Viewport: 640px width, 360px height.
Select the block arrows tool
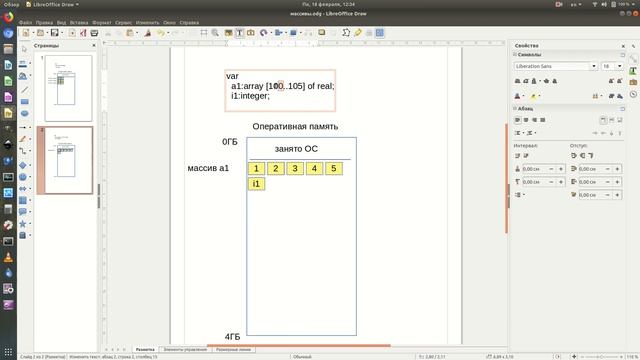click(23, 189)
